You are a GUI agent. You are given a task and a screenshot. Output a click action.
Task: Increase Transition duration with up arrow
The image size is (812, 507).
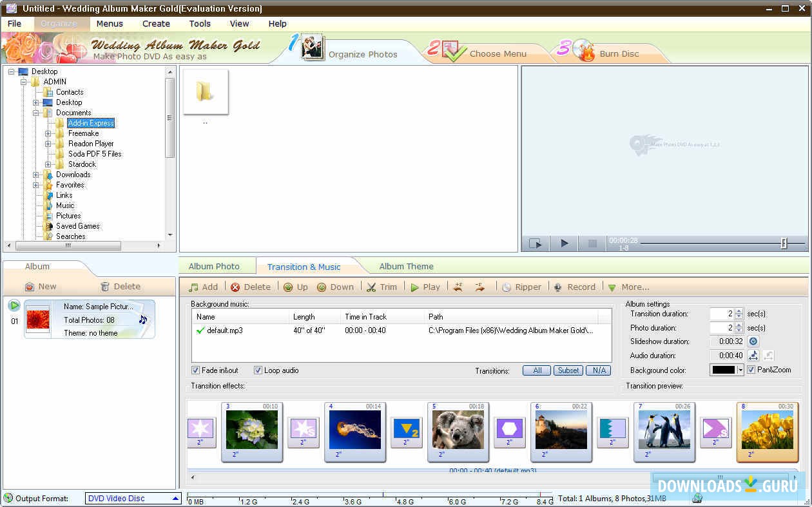[739, 311]
